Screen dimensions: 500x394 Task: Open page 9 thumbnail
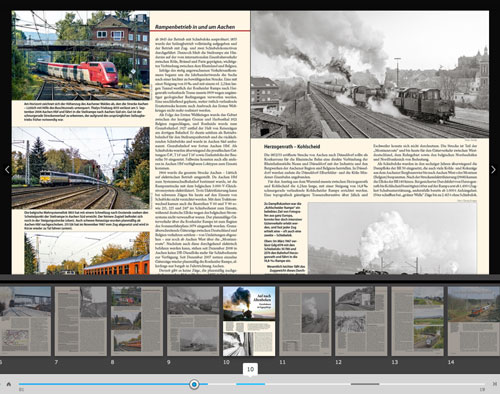(193, 321)
